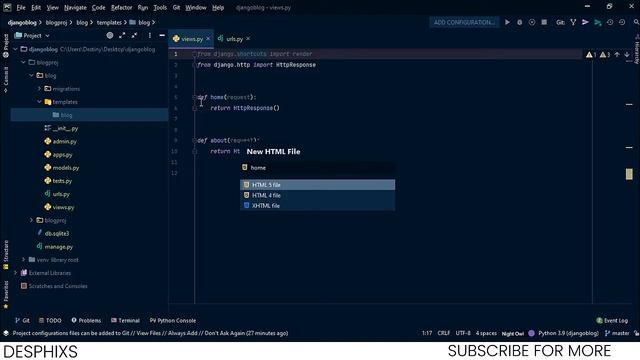Click the Git update project icon

(573, 22)
